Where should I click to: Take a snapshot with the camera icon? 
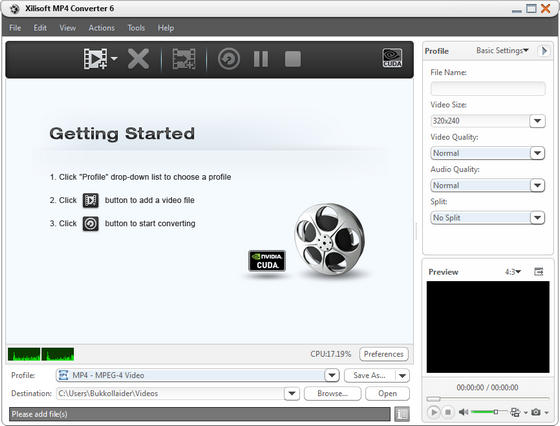tap(535, 412)
